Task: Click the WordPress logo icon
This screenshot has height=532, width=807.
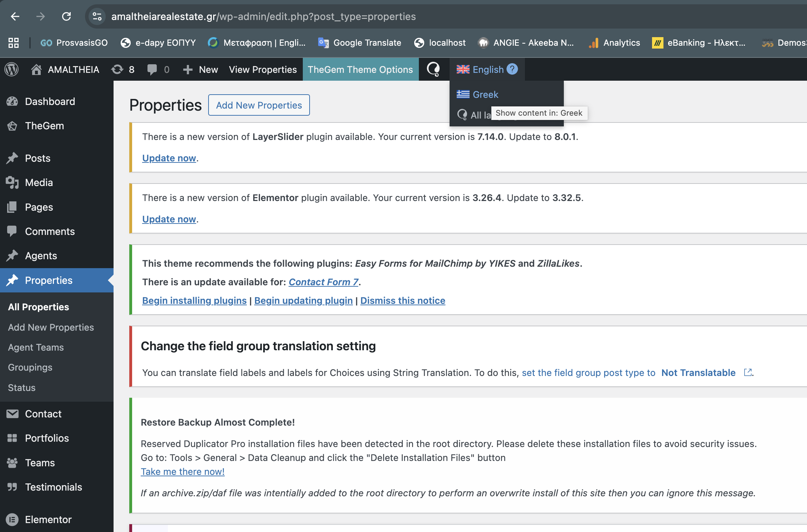Action: point(11,69)
